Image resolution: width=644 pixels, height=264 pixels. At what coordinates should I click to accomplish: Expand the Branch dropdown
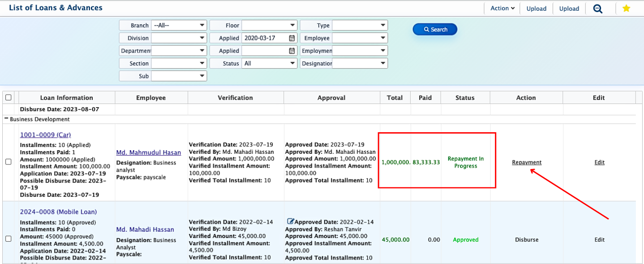[x=179, y=26]
